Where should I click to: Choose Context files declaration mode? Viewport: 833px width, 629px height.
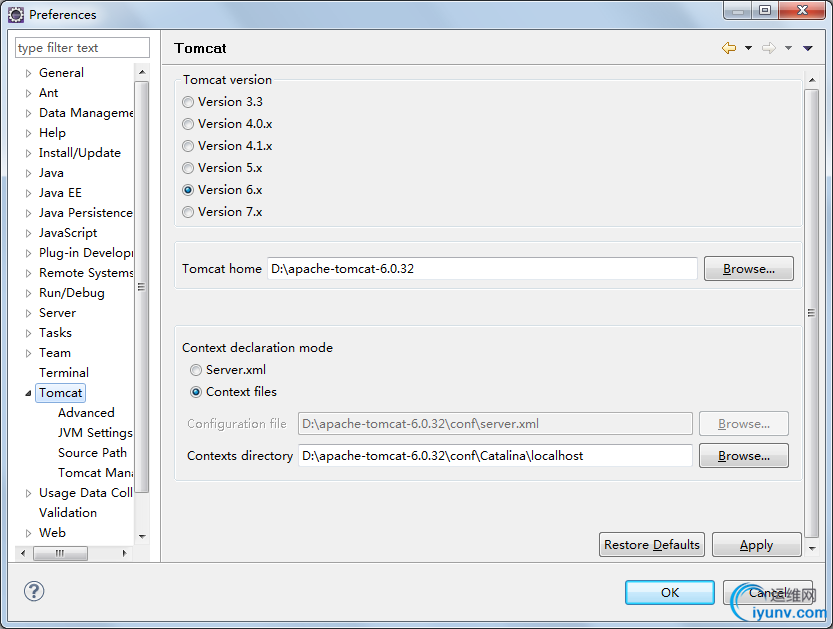(x=196, y=392)
